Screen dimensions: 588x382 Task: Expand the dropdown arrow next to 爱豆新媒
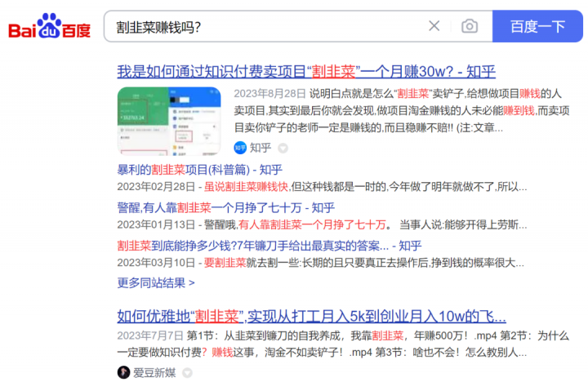pos(187,373)
